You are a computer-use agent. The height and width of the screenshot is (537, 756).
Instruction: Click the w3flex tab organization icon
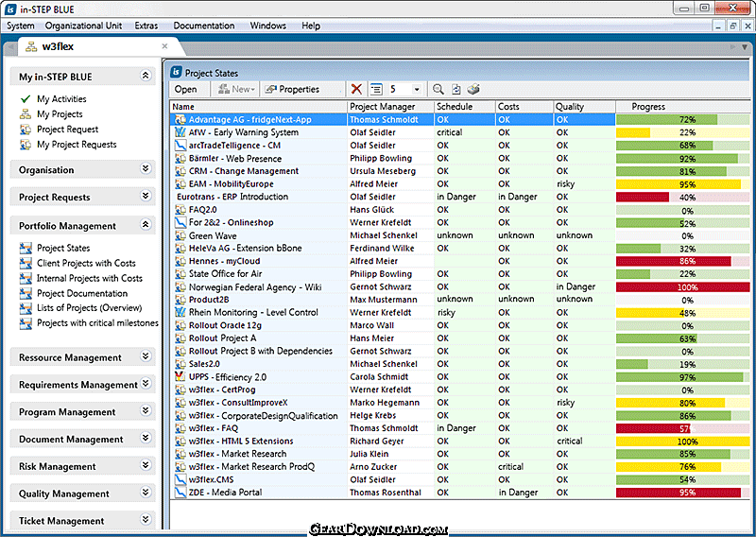(31, 47)
